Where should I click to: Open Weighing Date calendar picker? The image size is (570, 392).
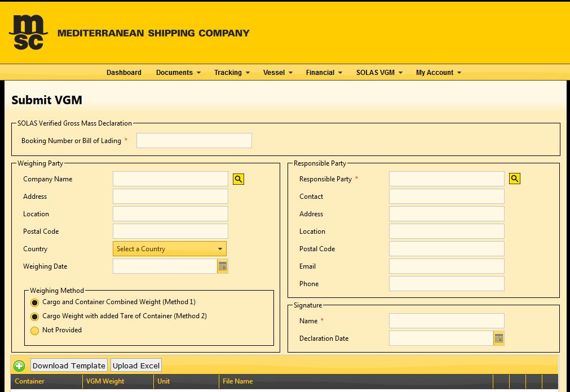tap(223, 266)
